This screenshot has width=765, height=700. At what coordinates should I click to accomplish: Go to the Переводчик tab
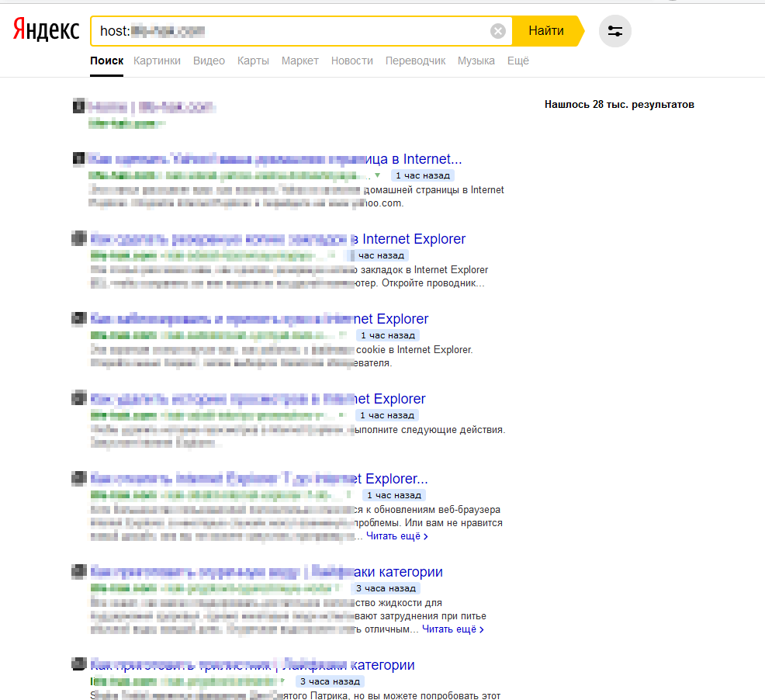pos(415,61)
